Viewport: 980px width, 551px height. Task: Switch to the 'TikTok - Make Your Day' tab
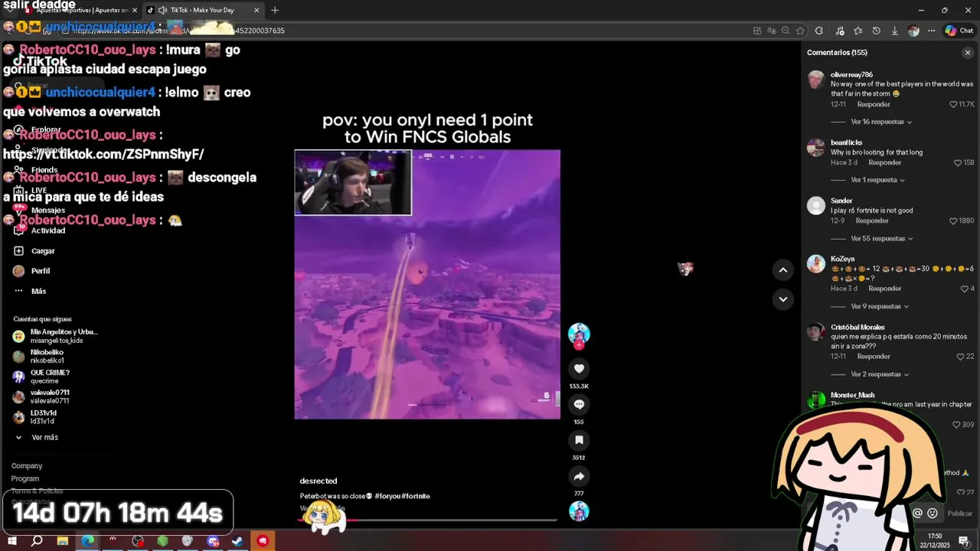point(202,10)
